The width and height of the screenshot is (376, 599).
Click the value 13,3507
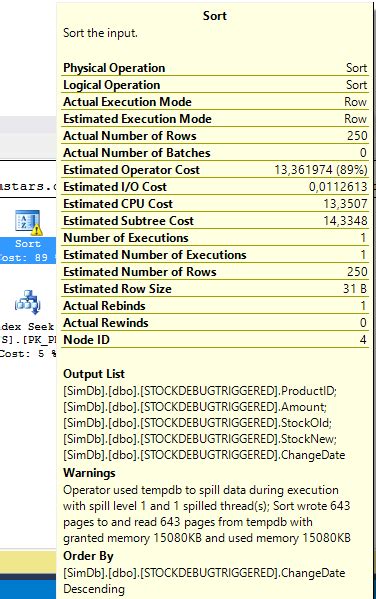coord(345,204)
